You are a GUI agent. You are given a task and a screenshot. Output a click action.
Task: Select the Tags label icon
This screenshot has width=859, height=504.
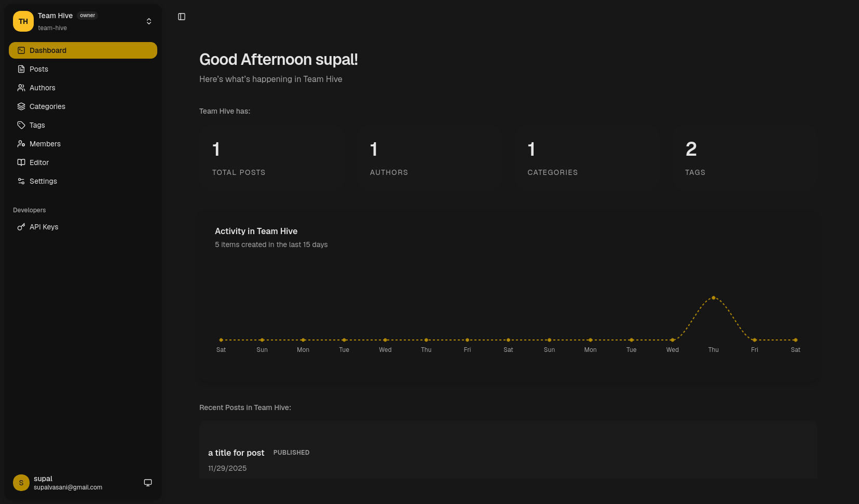[x=21, y=125]
